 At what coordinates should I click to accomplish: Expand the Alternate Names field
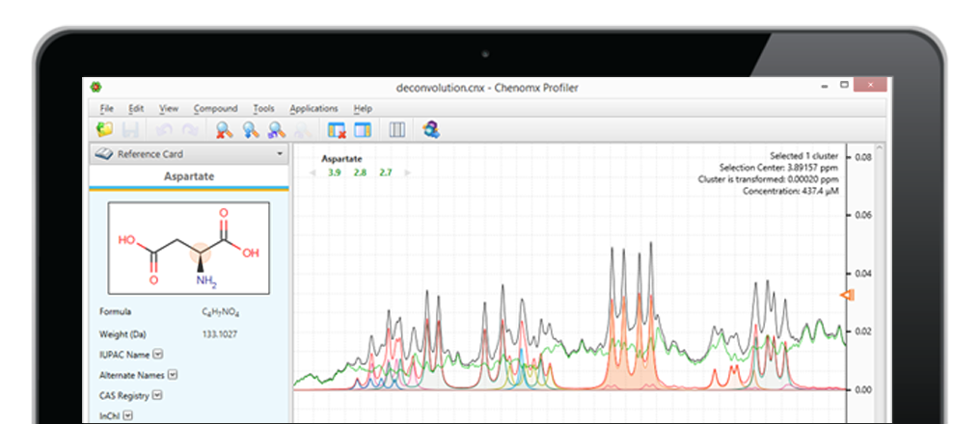point(173,375)
